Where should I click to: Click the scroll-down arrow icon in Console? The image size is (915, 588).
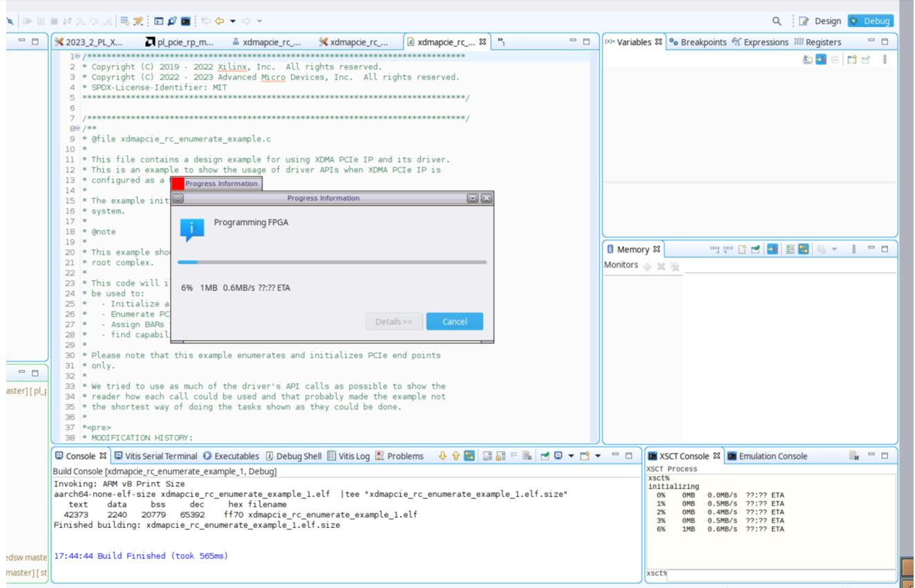[442, 456]
